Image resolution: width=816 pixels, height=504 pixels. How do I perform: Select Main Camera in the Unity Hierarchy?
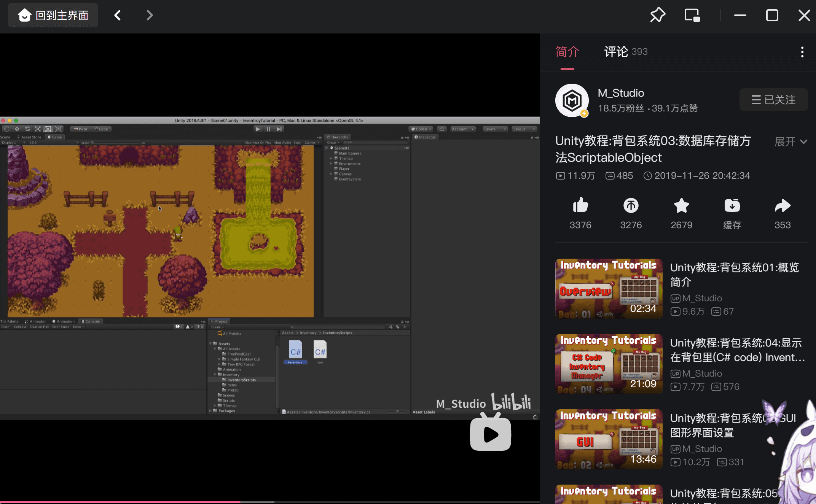click(350, 153)
